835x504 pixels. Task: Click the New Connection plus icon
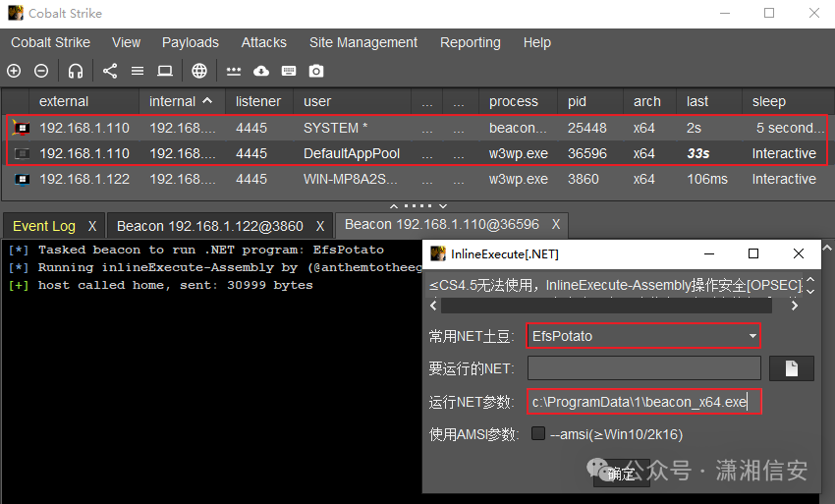coord(14,71)
